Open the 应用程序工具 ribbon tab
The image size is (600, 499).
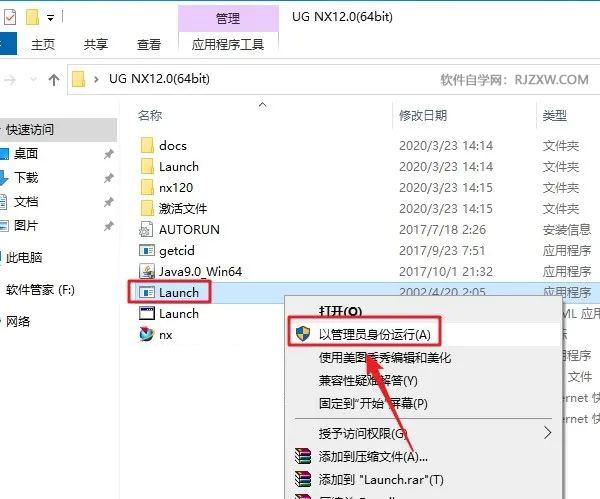[228, 45]
